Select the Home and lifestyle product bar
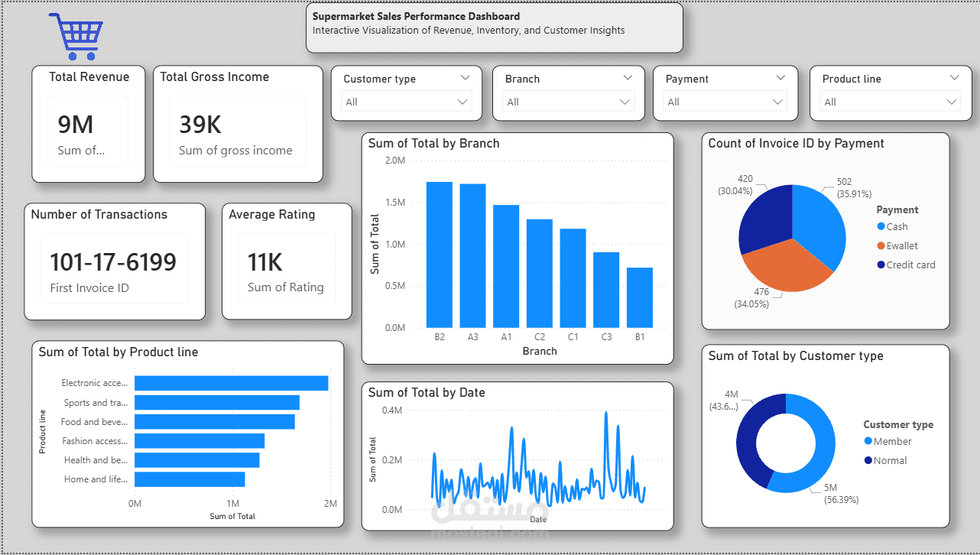Screen dimensions: 980x555 coord(190,479)
